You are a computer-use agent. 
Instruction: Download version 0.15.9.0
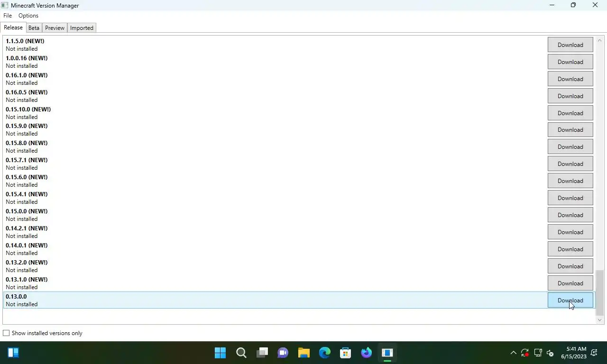click(570, 129)
